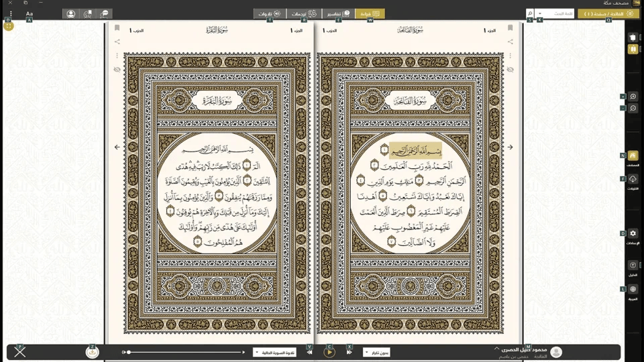
Task: Toggle the hide eye icon on Al-Fatihah page
Action: [511, 70]
